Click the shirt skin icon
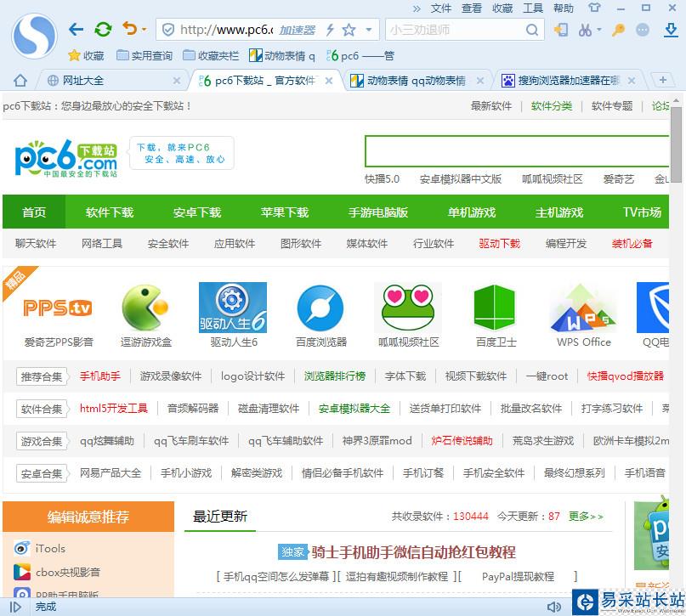686x616 pixels. click(x=594, y=8)
